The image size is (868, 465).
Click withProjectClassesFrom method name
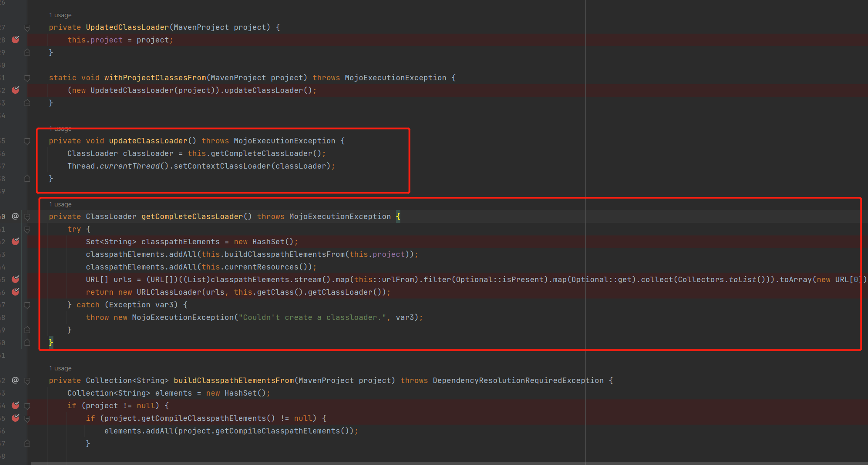tap(155, 78)
